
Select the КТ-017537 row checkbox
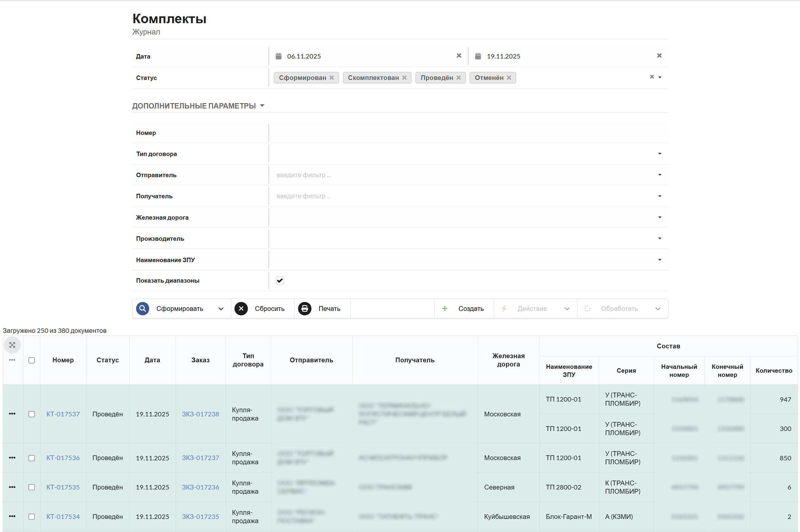pos(32,414)
